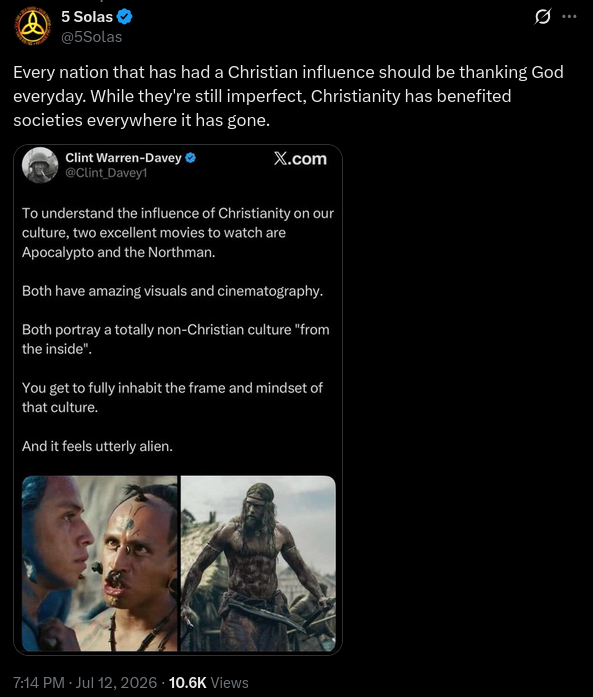Click the 5 Solas display name
The width and height of the screenshot is (593, 697).
(87, 17)
